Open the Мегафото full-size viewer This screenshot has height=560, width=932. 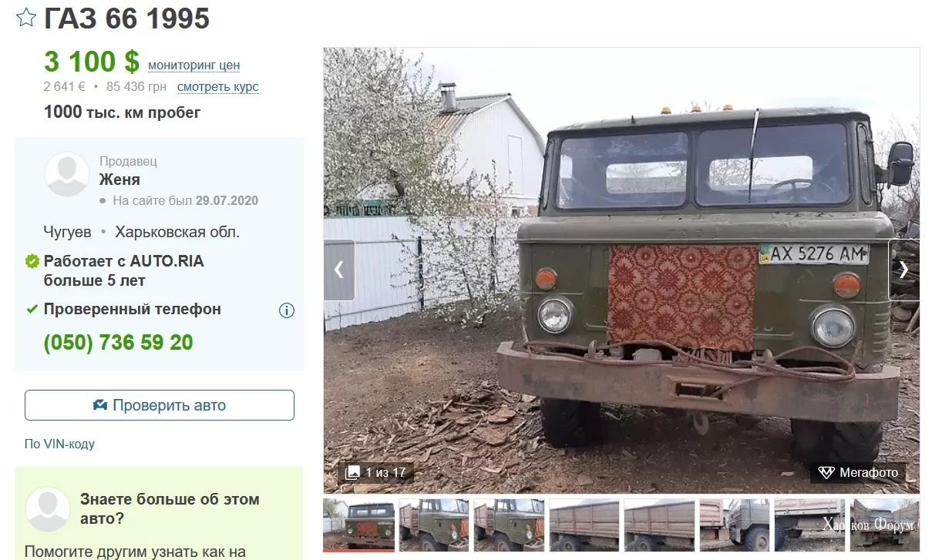[x=858, y=472]
